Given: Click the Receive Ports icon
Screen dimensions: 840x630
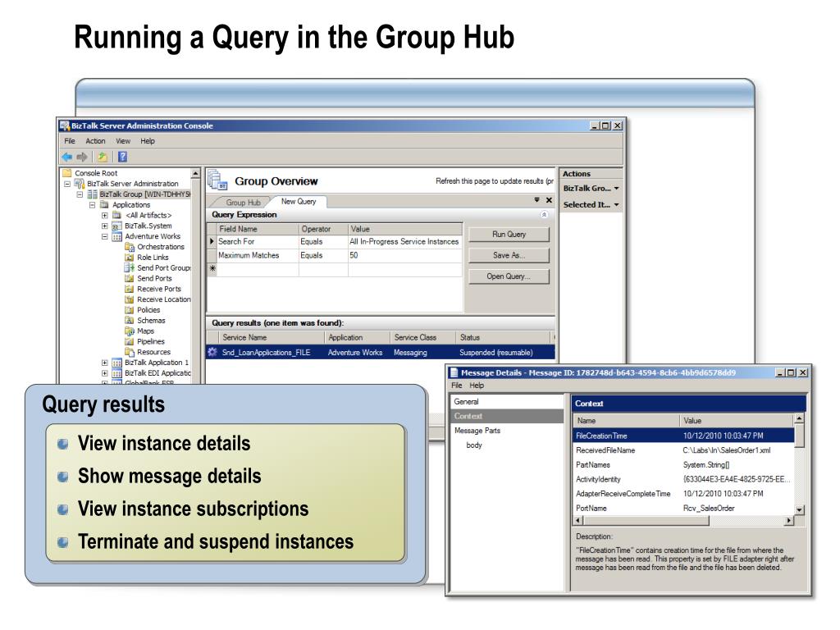Looking at the screenshot, I should [130, 289].
